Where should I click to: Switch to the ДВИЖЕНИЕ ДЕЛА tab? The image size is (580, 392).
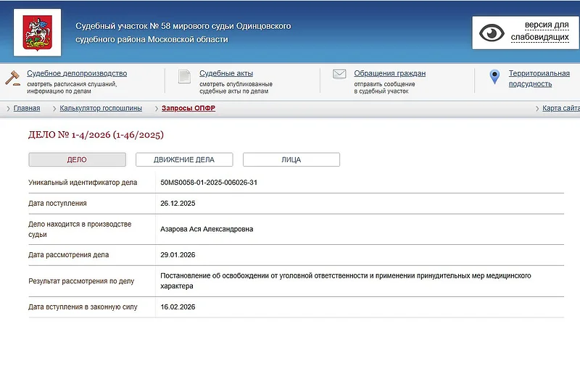(184, 159)
